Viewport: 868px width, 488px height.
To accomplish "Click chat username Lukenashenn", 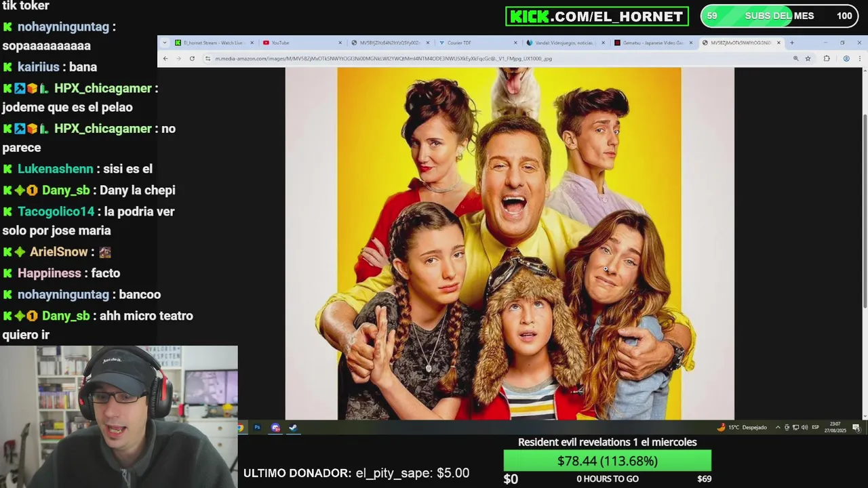I will tap(56, 169).
